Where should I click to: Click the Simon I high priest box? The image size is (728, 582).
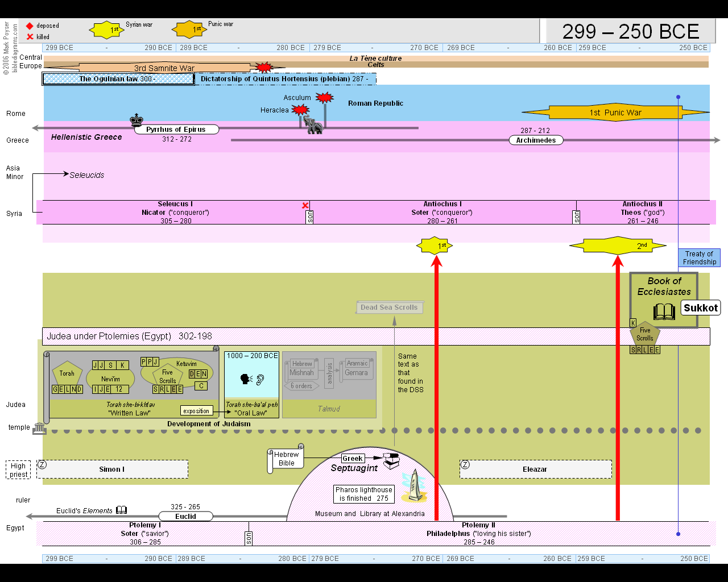[x=112, y=469]
